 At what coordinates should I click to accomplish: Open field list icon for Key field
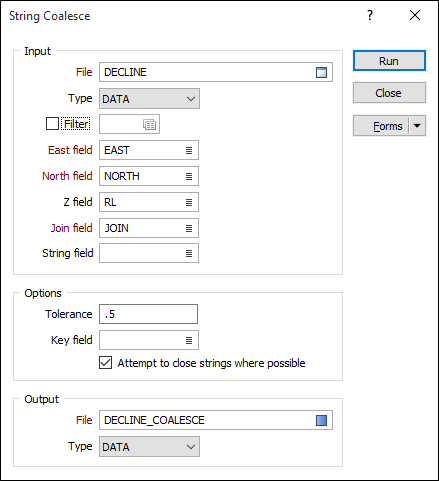[189, 340]
